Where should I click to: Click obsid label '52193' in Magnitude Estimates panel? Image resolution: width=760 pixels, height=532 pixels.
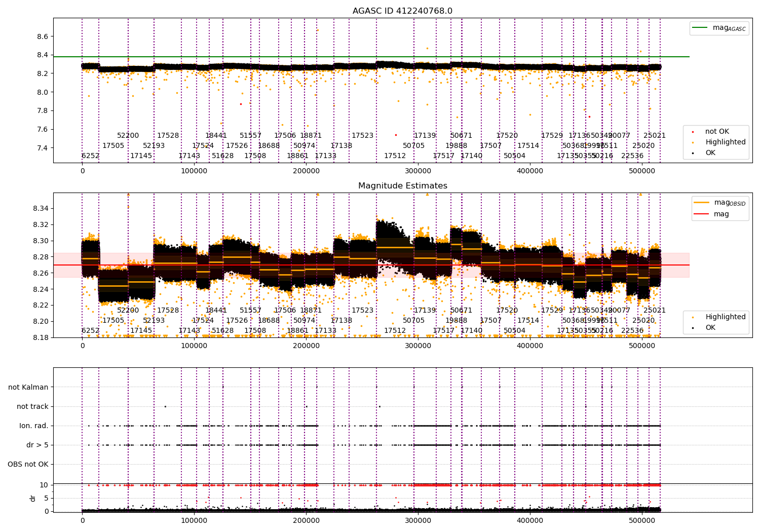154,320
